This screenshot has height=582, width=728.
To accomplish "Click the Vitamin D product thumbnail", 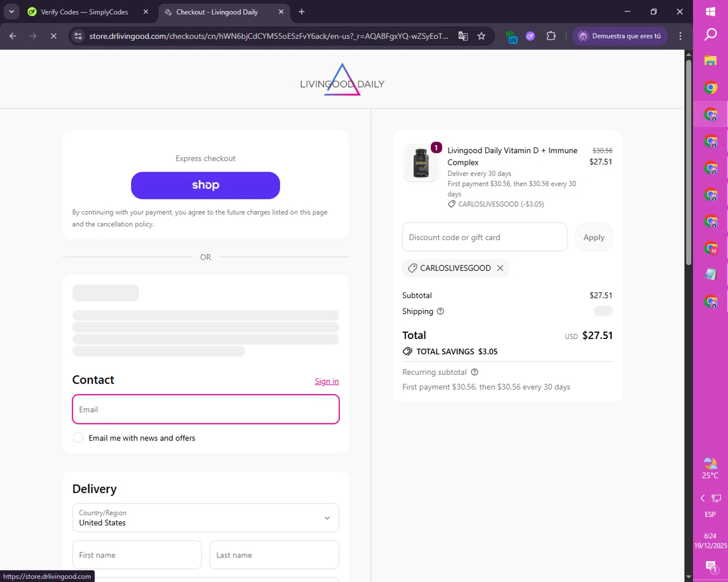I will click(421, 163).
